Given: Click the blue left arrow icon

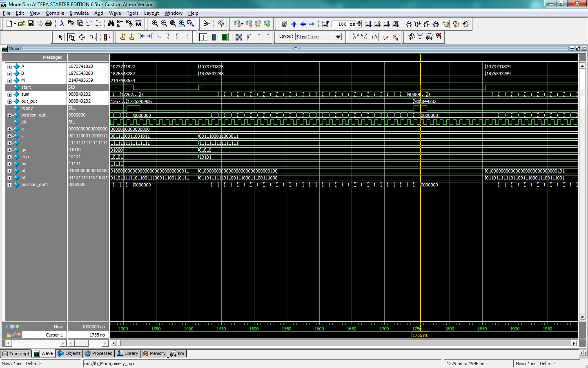Looking at the screenshot, I should pyautogui.click(x=303, y=24).
